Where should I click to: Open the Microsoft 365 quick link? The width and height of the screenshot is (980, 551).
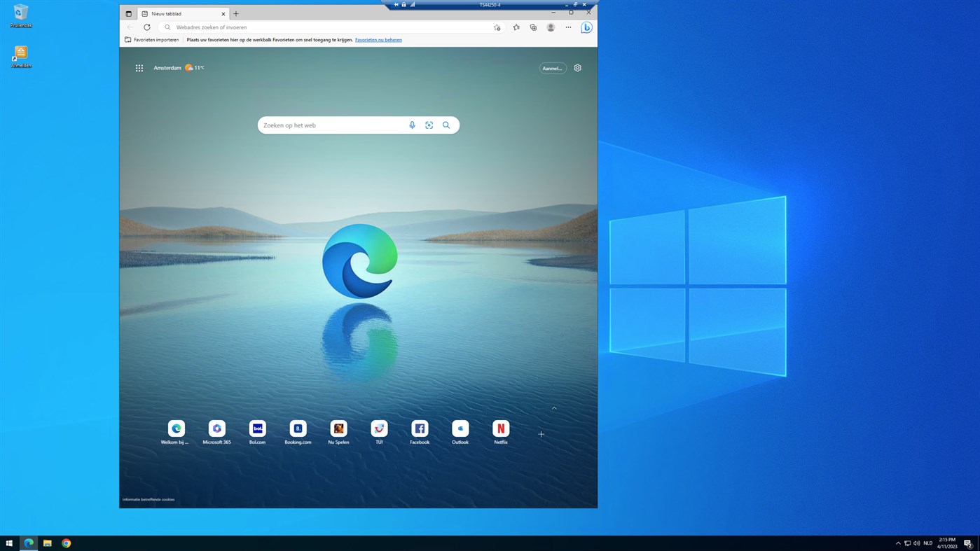(x=216, y=433)
